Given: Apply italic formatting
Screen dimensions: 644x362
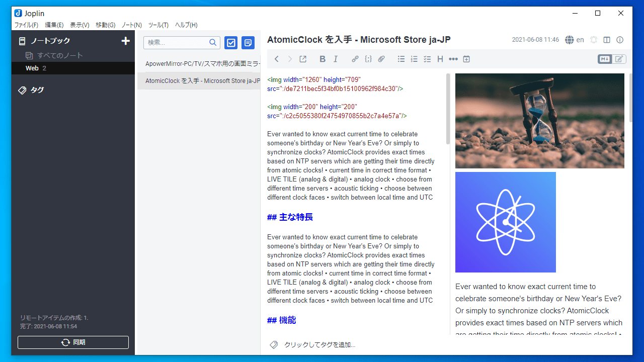Looking at the screenshot, I should [336, 59].
